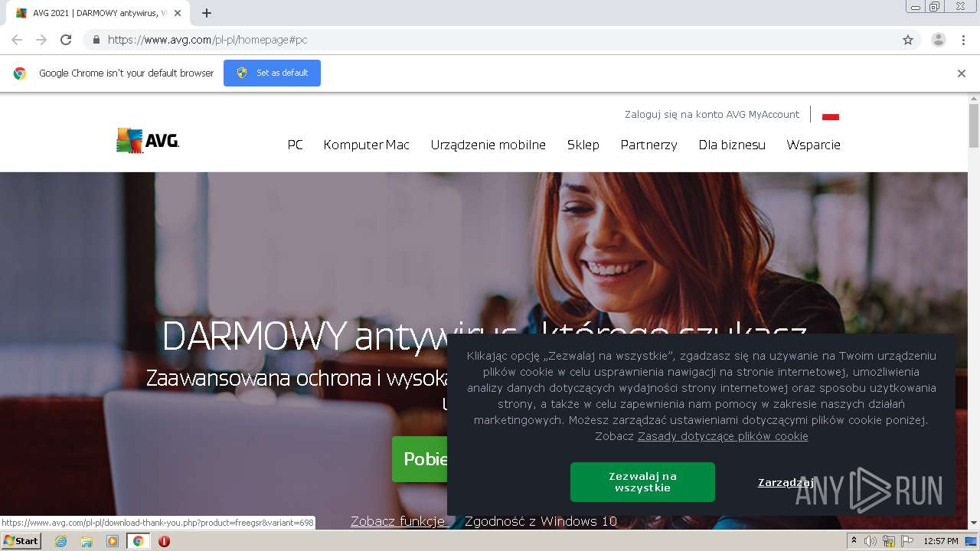Close the AVG 2021 browser tab
This screenshot has width=980, height=551.
click(x=178, y=13)
